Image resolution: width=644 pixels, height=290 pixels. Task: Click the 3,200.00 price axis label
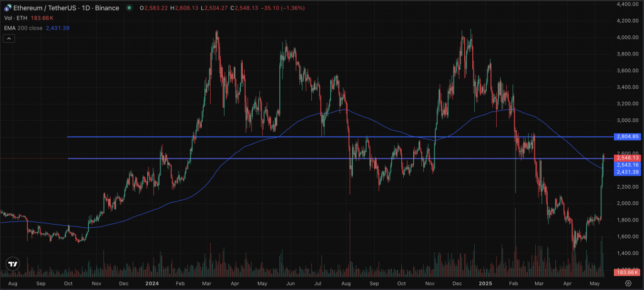coord(628,104)
